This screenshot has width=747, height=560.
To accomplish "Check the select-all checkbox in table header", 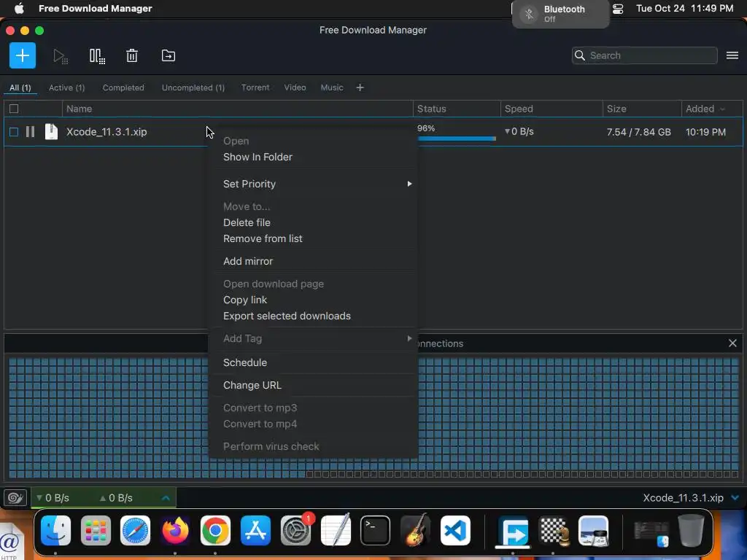I will tap(14, 109).
